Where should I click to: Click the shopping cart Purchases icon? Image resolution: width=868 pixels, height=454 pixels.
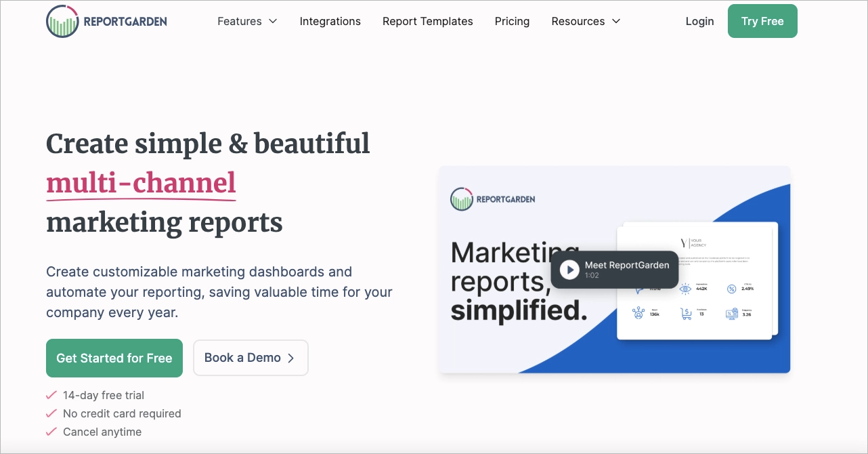click(687, 313)
